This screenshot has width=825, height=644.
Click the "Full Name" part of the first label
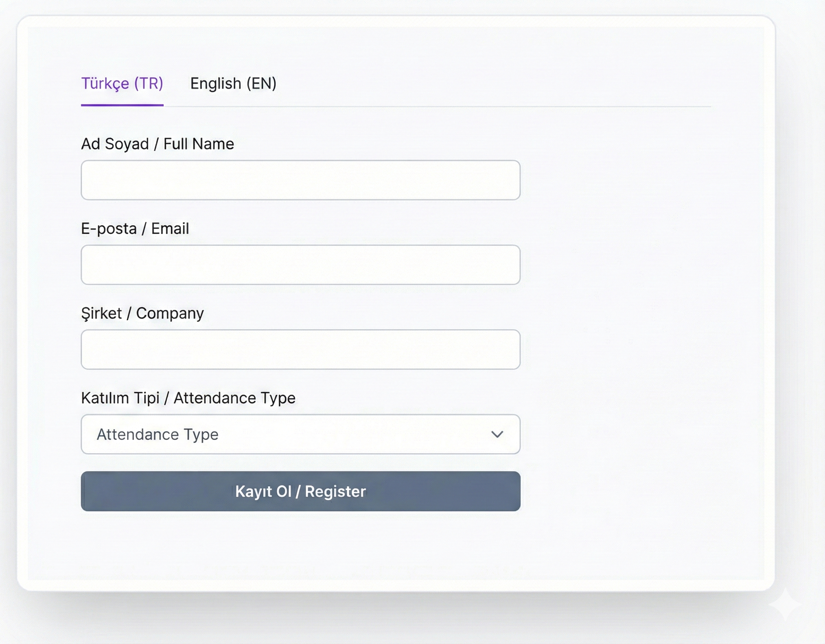click(199, 144)
